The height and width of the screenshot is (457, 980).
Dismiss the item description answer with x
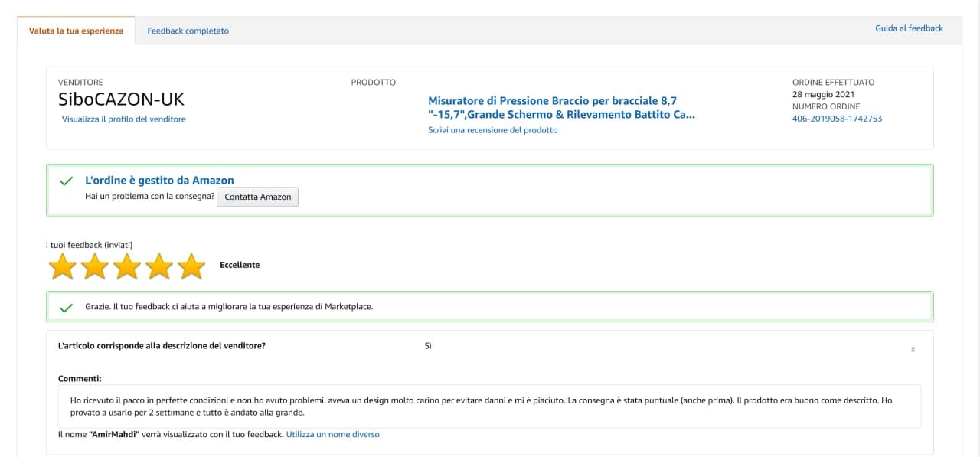point(913,349)
